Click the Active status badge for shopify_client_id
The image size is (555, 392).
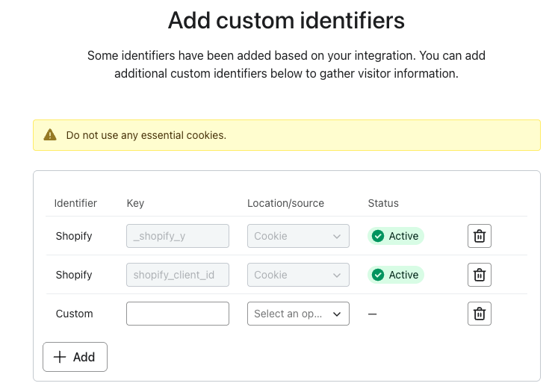[395, 275]
